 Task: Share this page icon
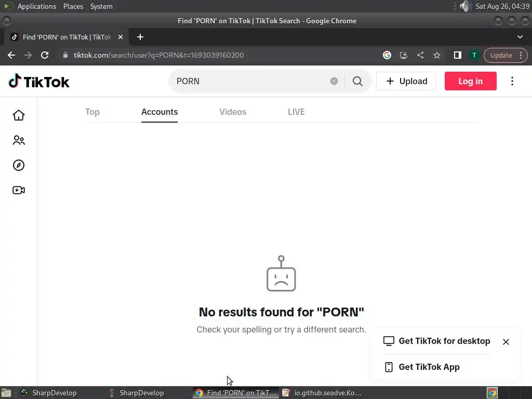click(x=420, y=55)
